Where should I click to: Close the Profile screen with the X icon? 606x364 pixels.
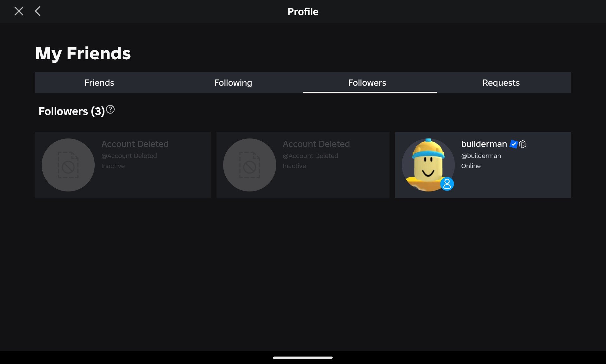coord(19,11)
